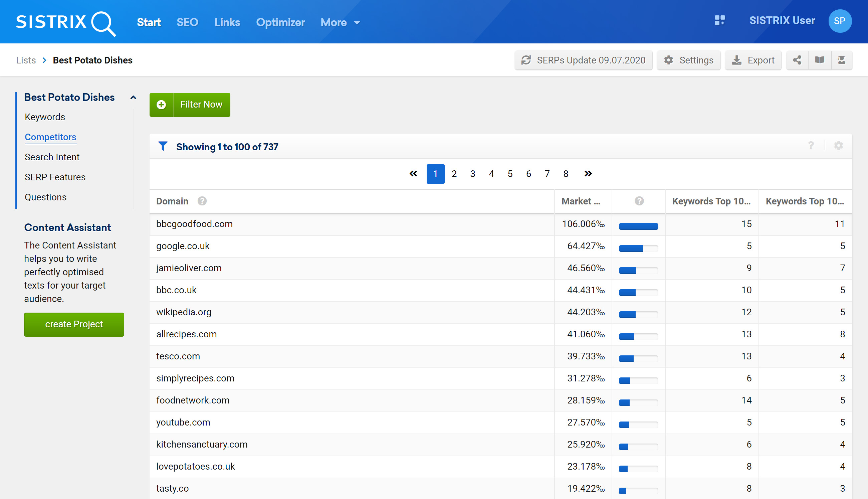Open the SEO navigation item
868x499 pixels.
pyautogui.click(x=187, y=22)
